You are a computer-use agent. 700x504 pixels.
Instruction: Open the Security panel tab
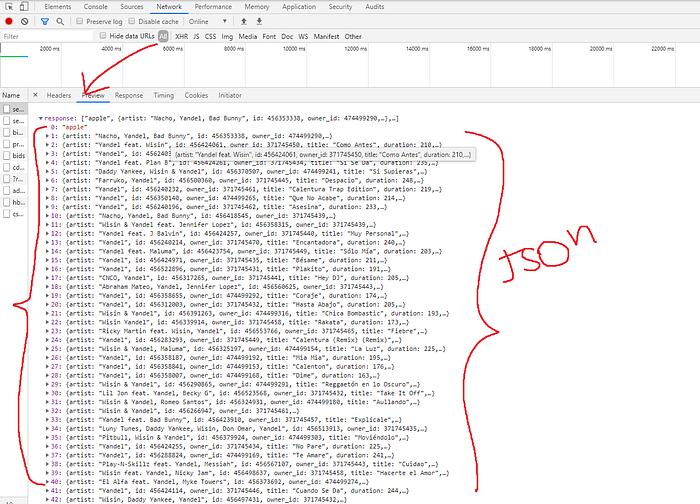[x=340, y=7]
